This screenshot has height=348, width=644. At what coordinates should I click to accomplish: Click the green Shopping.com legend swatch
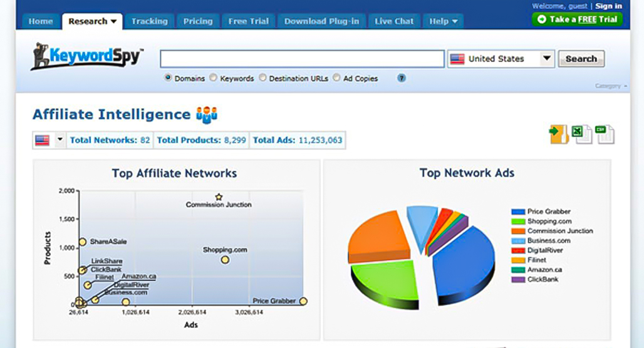click(x=518, y=222)
